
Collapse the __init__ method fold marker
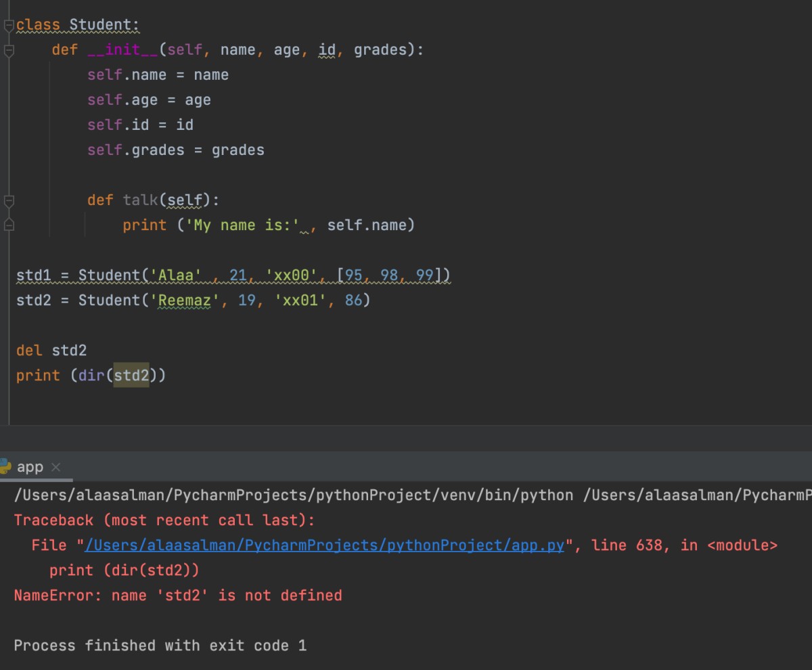point(8,51)
